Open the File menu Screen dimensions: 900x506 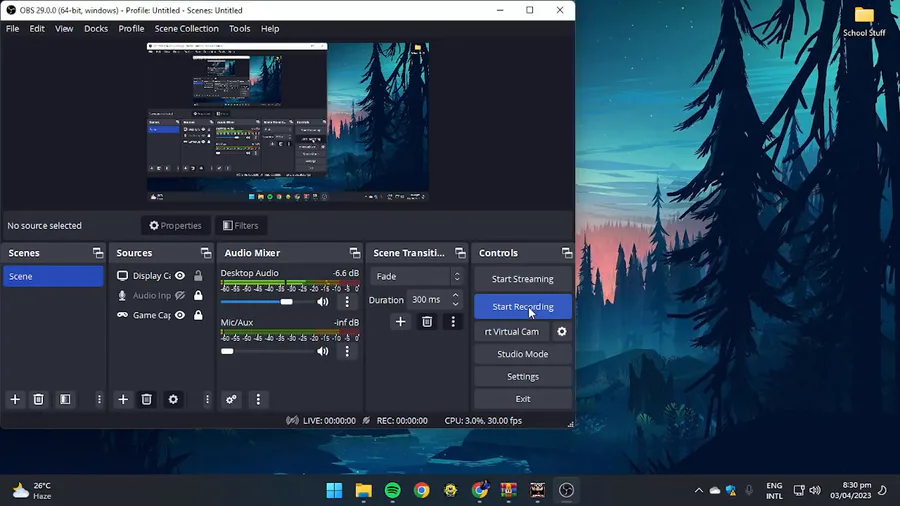pos(13,29)
